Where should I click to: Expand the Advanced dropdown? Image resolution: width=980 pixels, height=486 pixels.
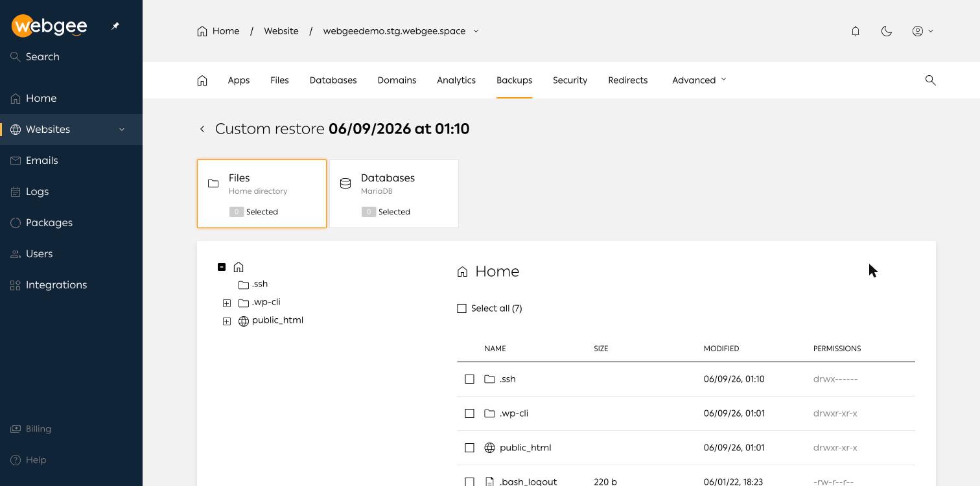point(699,80)
